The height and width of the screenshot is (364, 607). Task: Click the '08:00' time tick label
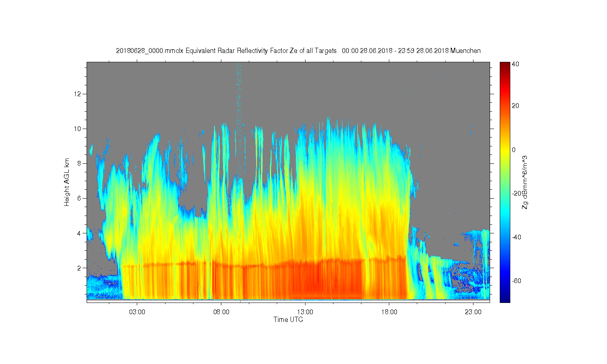(x=221, y=312)
